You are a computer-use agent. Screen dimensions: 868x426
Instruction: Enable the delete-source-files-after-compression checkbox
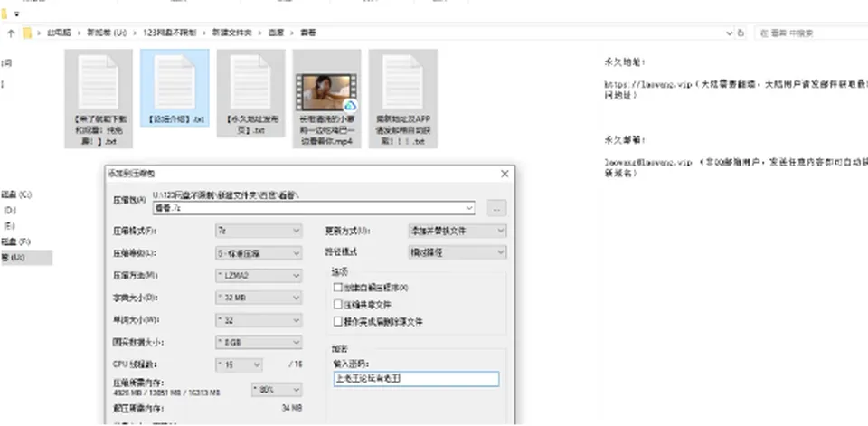click(338, 322)
